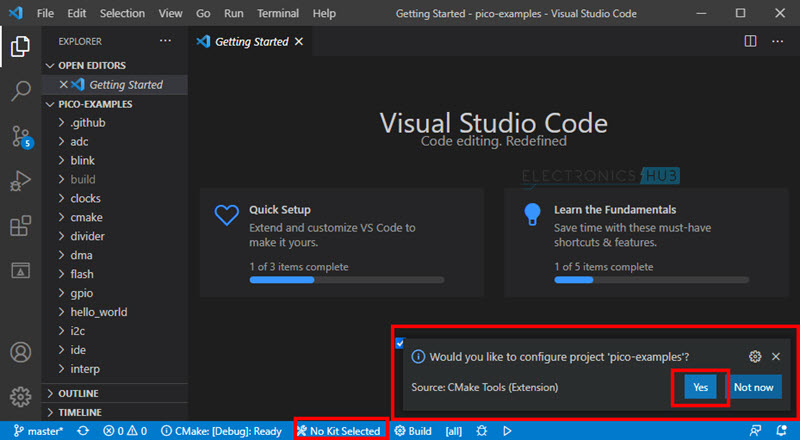
Task: Expand the TIMELINE section
Action: 79,412
